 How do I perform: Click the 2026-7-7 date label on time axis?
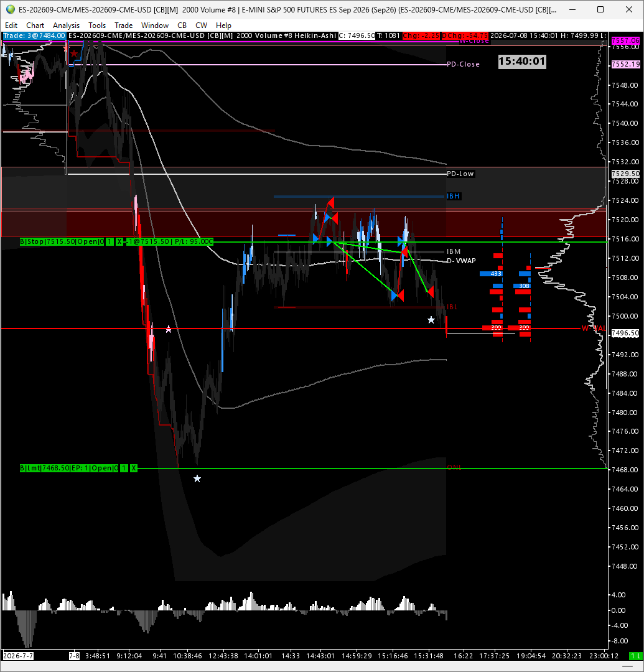(x=18, y=656)
